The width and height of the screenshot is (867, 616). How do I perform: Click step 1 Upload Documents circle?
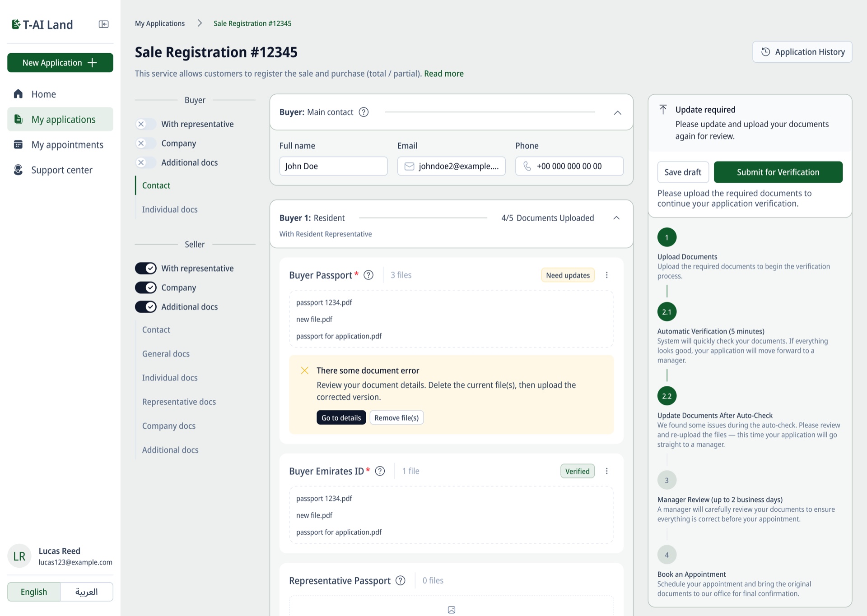(x=667, y=237)
